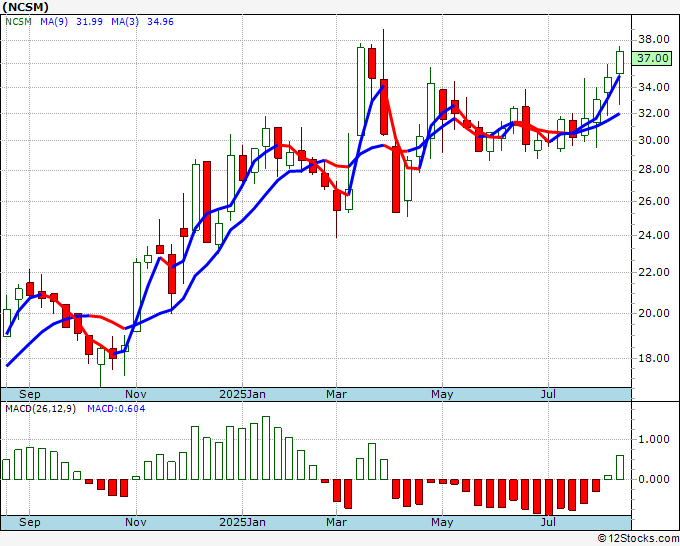Image resolution: width=680 pixels, height=546 pixels.
Task: Click May on the price chart date axis
Action: [x=442, y=394]
